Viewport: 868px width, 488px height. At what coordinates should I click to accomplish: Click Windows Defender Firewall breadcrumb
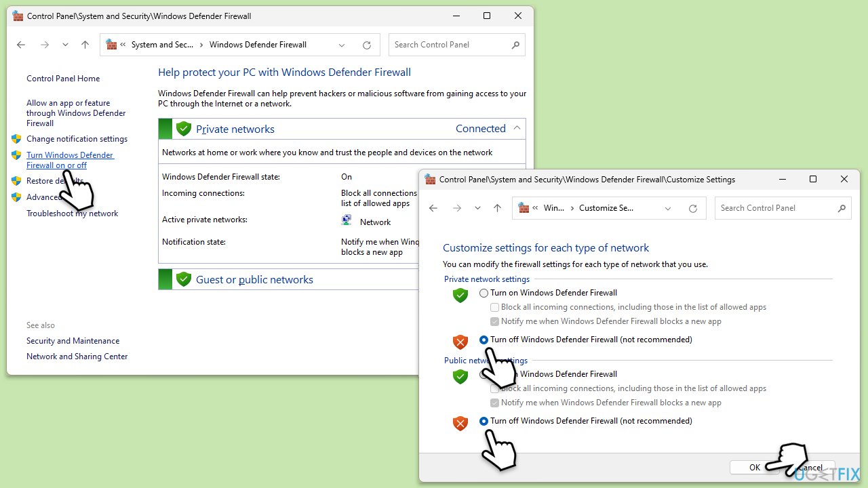[x=258, y=45]
